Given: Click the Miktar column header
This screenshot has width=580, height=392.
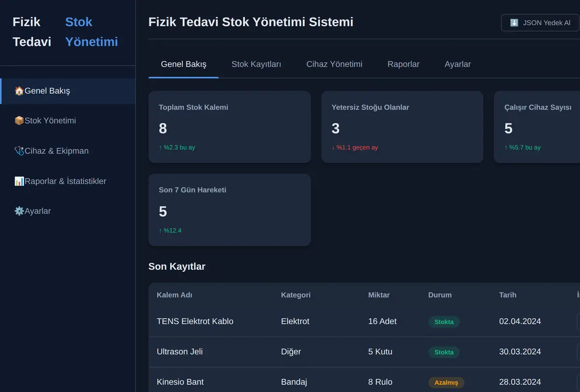Looking at the screenshot, I should 379,295.
